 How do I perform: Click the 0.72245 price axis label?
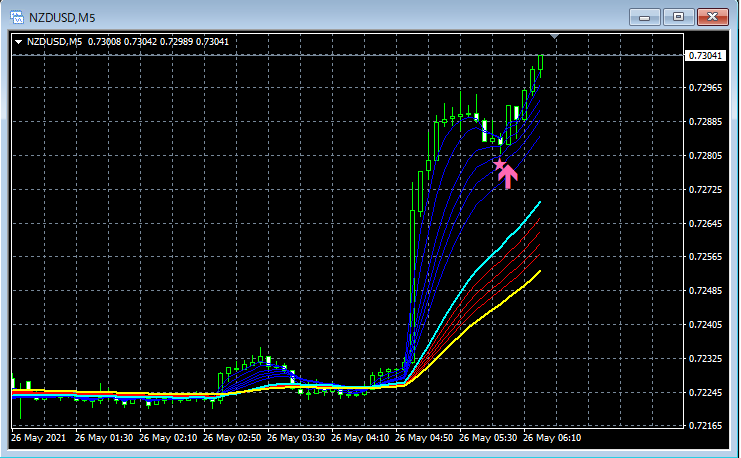point(705,392)
